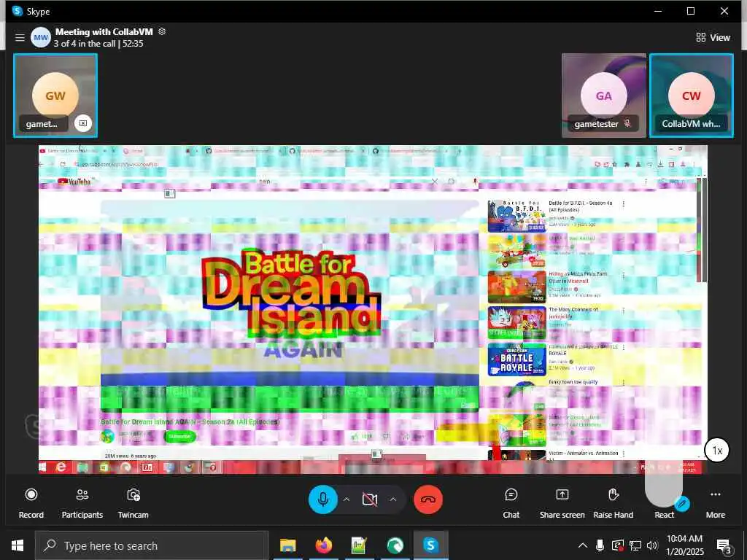Turn on the video camera
The height and width of the screenshot is (560, 747).
(x=370, y=499)
